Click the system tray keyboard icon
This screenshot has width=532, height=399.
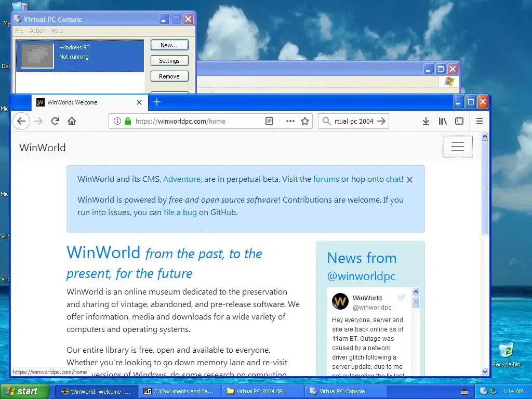pos(464,392)
